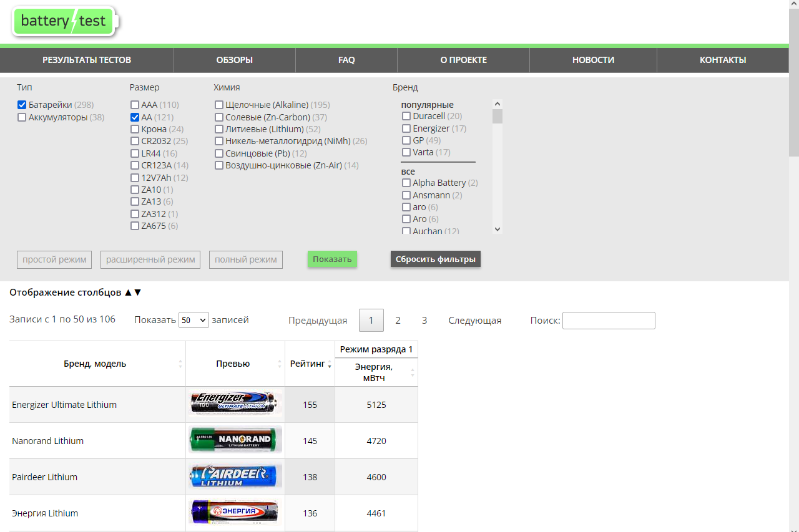Open the Новости menu item
The image size is (799, 532).
594,60
